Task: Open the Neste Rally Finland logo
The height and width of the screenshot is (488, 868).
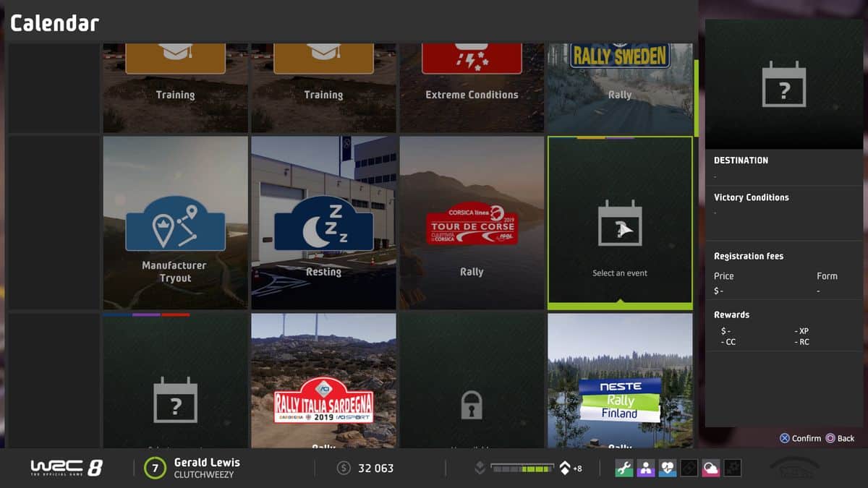Action: [620, 400]
